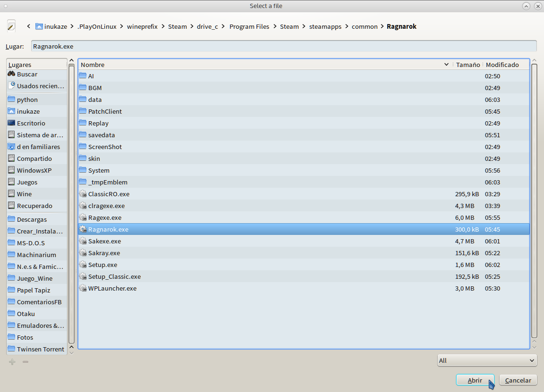Select the ClassicRO.exe file icon

[x=83, y=194]
